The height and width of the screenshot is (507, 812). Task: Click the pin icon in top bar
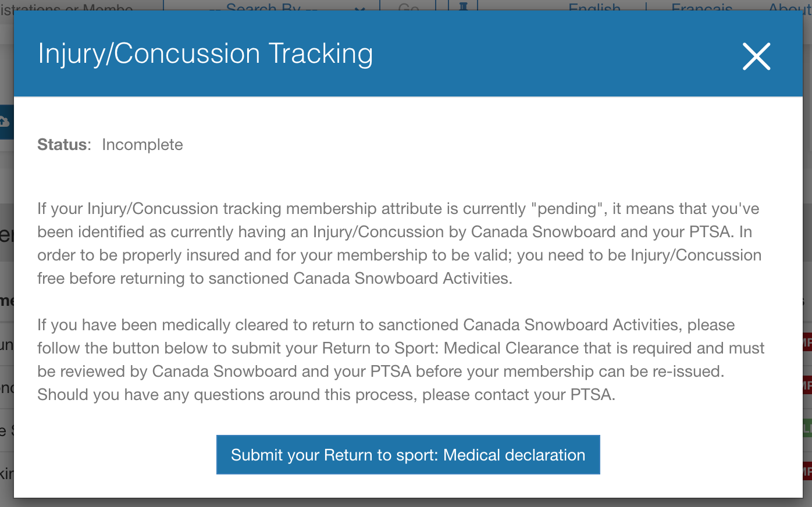[x=463, y=6]
